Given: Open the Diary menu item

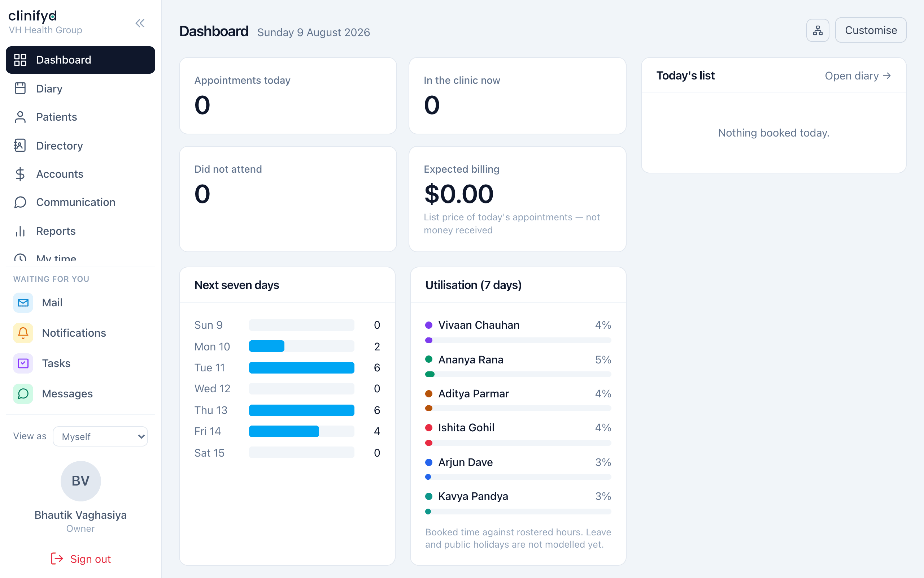Looking at the screenshot, I should click(x=80, y=88).
